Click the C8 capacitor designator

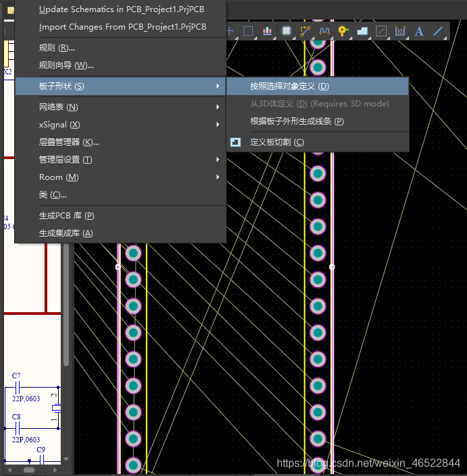pyautogui.click(x=16, y=417)
